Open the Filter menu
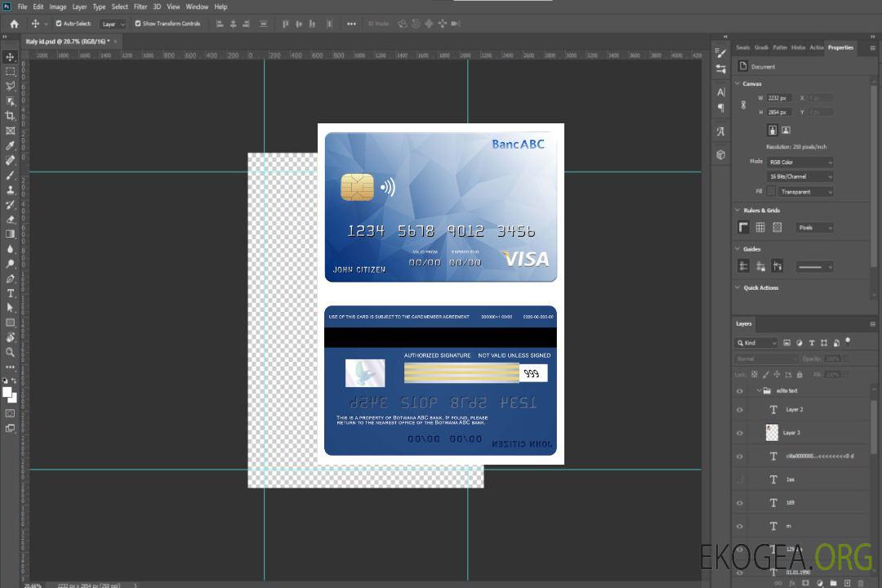Screen dimensions: 882x588 (x=140, y=7)
